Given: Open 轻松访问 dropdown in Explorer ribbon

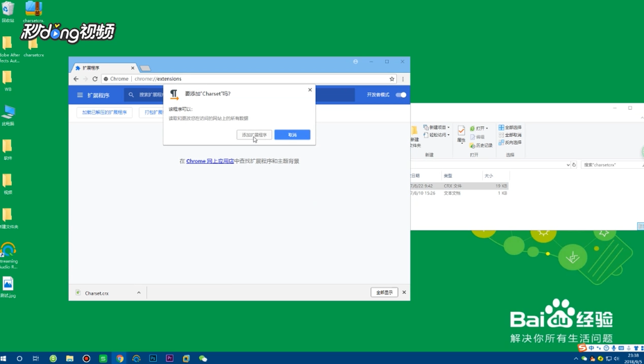Looking at the screenshot, I should pyautogui.click(x=437, y=135).
